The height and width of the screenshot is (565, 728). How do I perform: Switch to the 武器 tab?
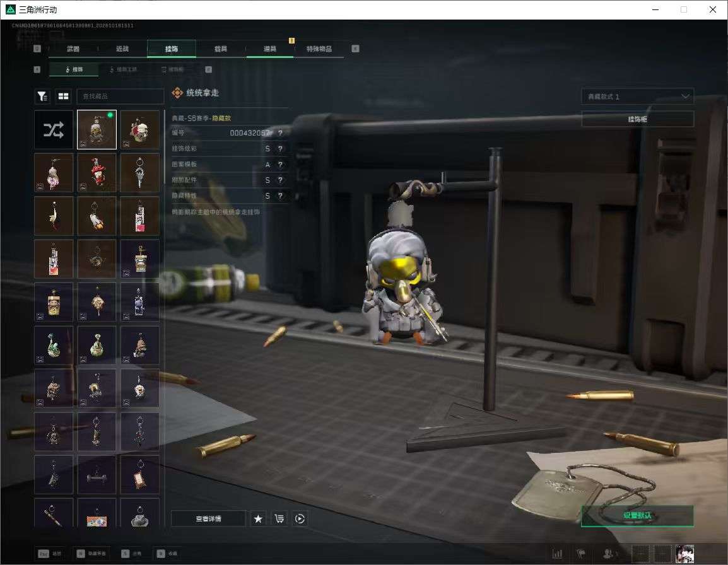coord(73,49)
